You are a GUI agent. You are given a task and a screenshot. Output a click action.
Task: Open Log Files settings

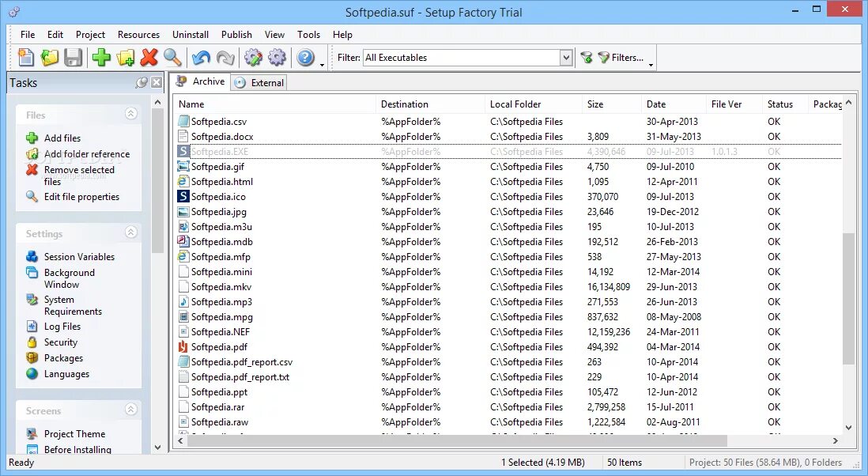click(x=62, y=327)
